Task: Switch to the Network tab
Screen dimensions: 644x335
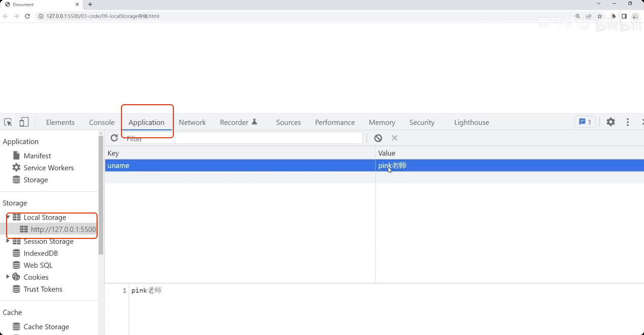Action: pos(192,123)
